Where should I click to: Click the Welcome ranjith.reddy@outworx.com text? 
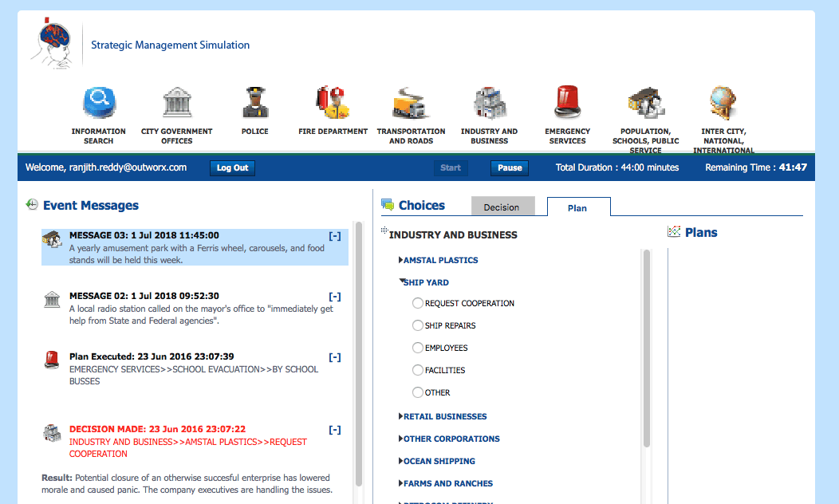106,167
